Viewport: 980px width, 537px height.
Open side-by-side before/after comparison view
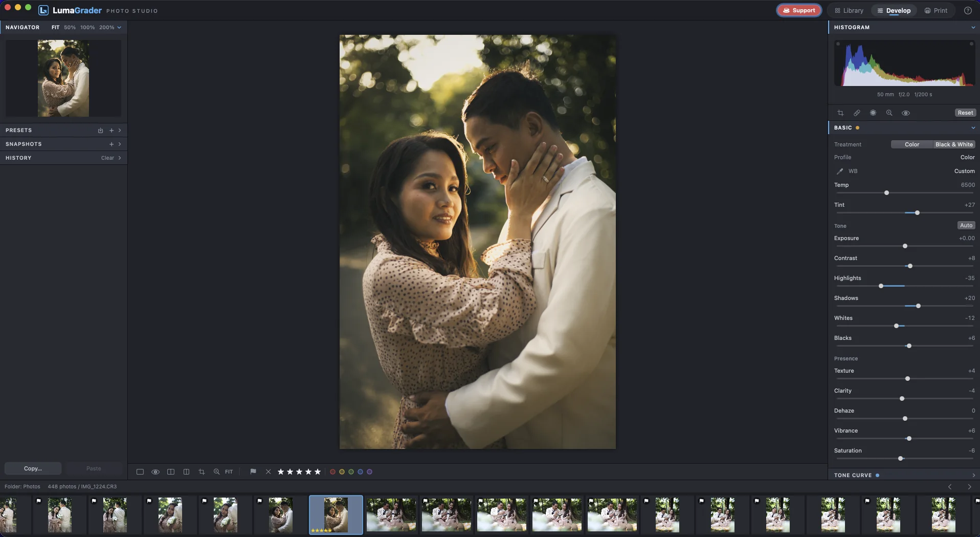171,471
